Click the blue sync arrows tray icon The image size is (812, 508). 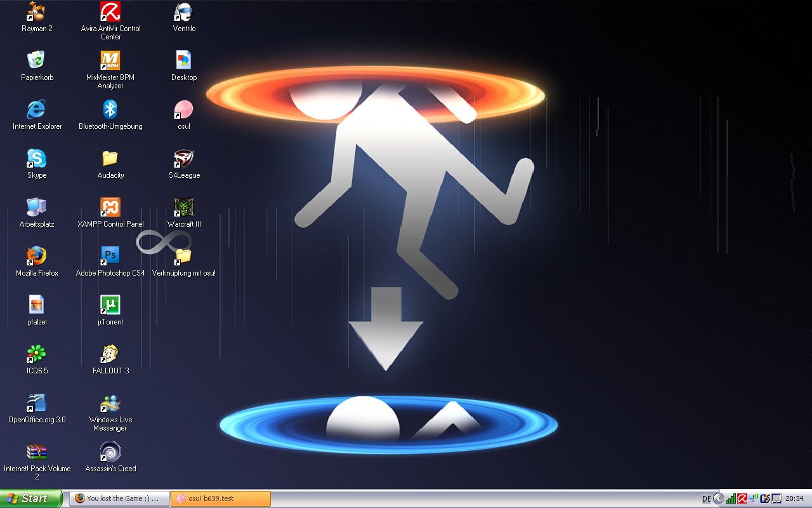pos(765,498)
